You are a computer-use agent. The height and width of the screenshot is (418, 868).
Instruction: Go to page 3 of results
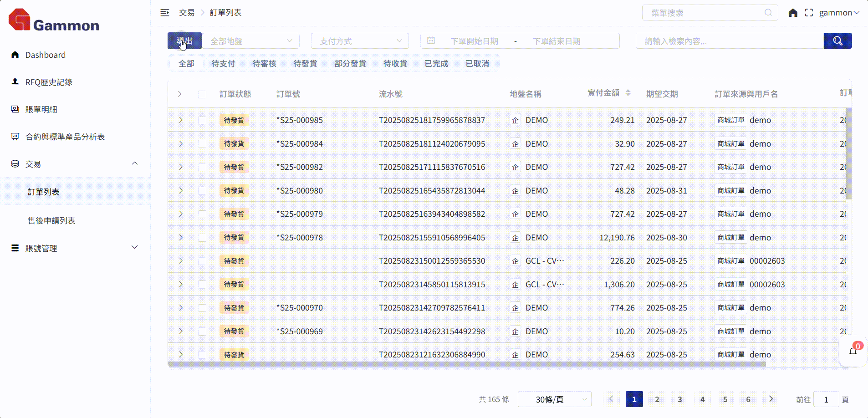[x=679, y=399]
